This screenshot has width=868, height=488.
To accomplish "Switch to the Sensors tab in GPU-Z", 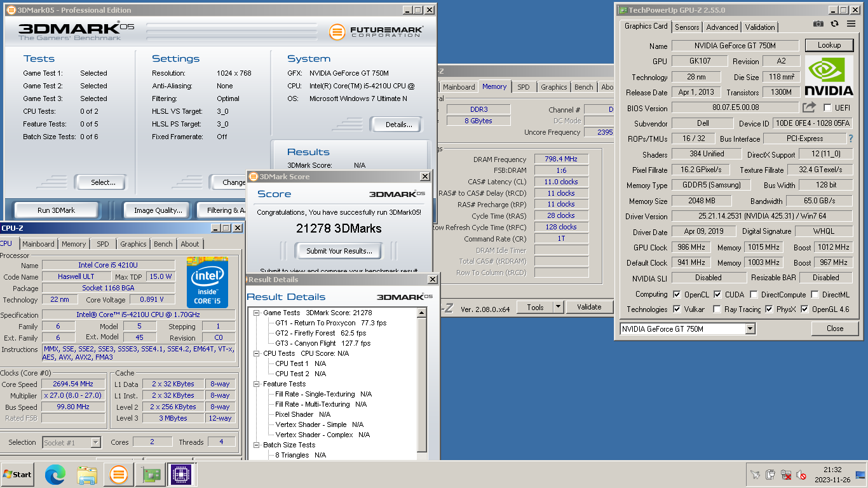I will [687, 27].
